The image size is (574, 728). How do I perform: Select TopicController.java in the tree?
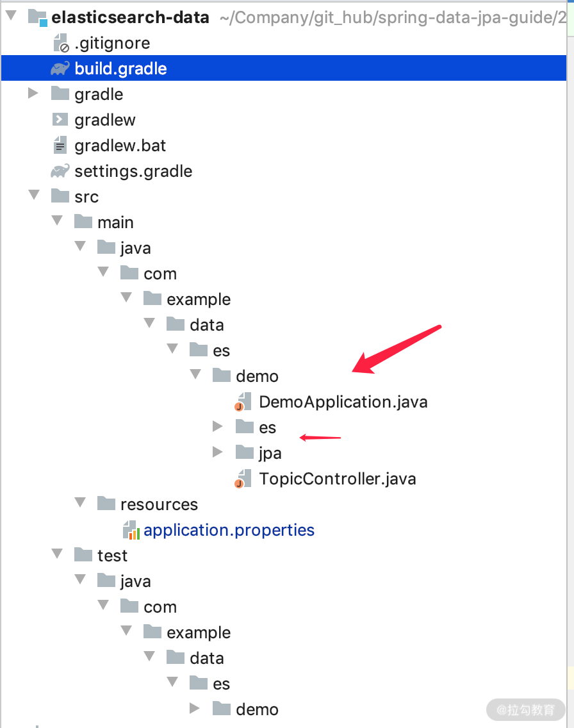337,478
